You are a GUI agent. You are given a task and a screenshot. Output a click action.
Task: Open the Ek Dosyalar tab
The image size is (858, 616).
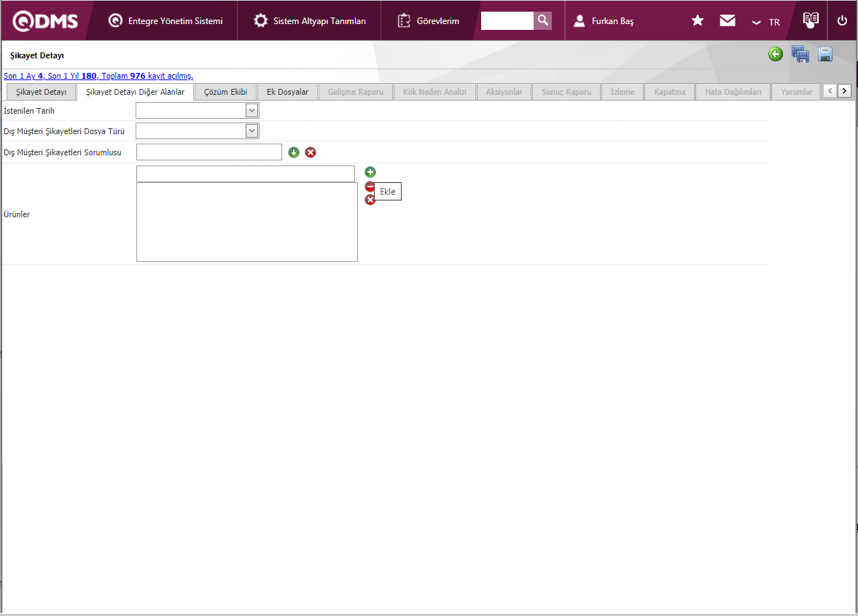coord(287,92)
